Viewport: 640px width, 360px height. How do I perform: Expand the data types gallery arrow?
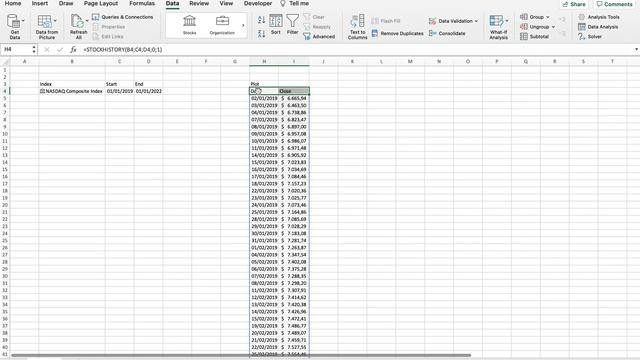point(243,25)
